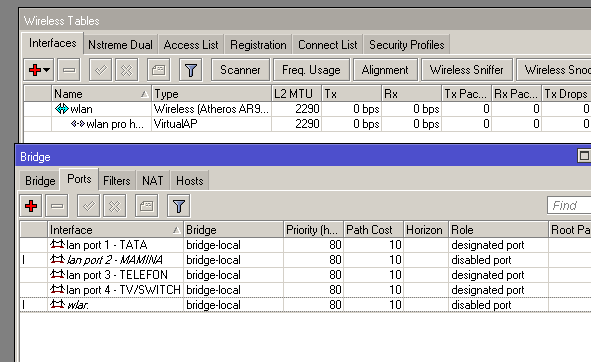This screenshot has height=362, width=591.
Task: Open the Hosts tab
Action: (x=190, y=181)
